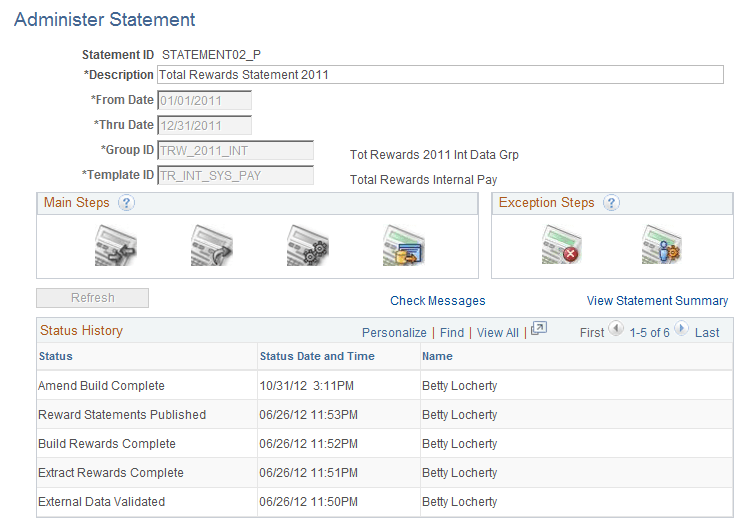Click the Main Steps icon with gears

(308, 246)
